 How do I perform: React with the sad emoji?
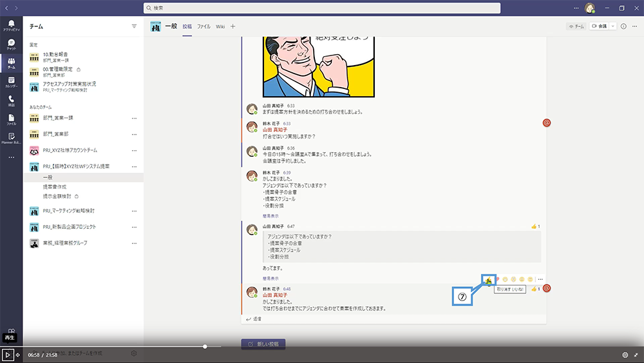pos(522,279)
